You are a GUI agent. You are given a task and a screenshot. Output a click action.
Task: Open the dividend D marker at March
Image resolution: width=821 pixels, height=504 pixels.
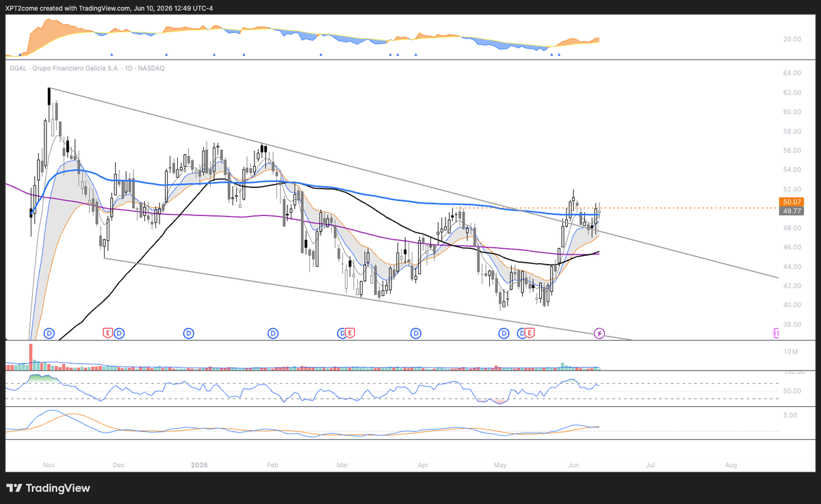click(x=341, y=333)
